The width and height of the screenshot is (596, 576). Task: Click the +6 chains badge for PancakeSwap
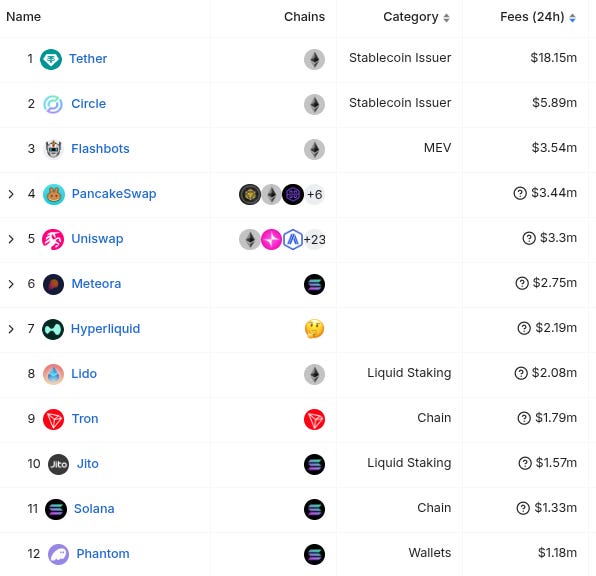[315, 195]
